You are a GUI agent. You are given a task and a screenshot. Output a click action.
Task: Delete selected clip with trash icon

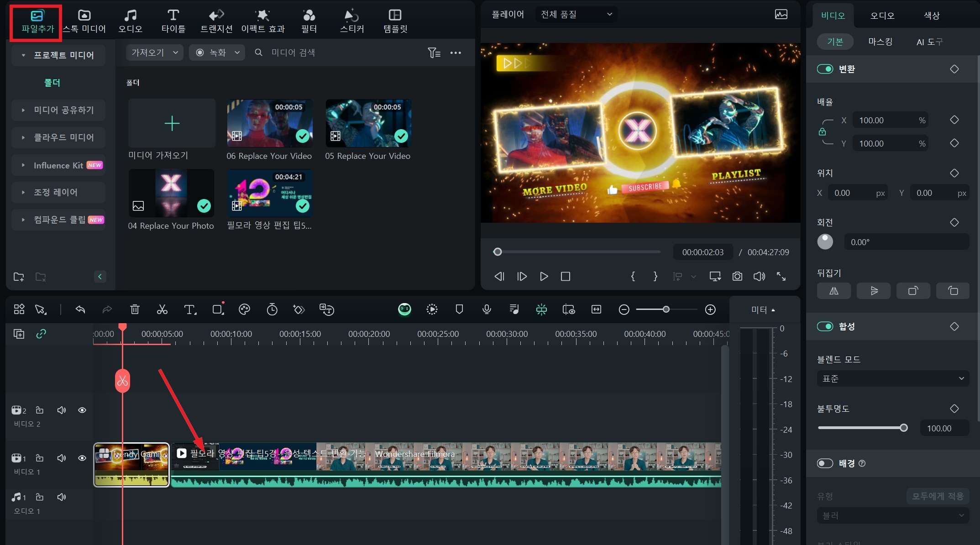tap(135, 310)
